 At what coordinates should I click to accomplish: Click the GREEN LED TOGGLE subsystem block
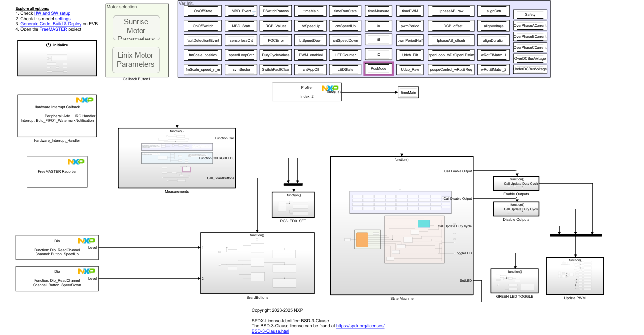click(514, 281)
